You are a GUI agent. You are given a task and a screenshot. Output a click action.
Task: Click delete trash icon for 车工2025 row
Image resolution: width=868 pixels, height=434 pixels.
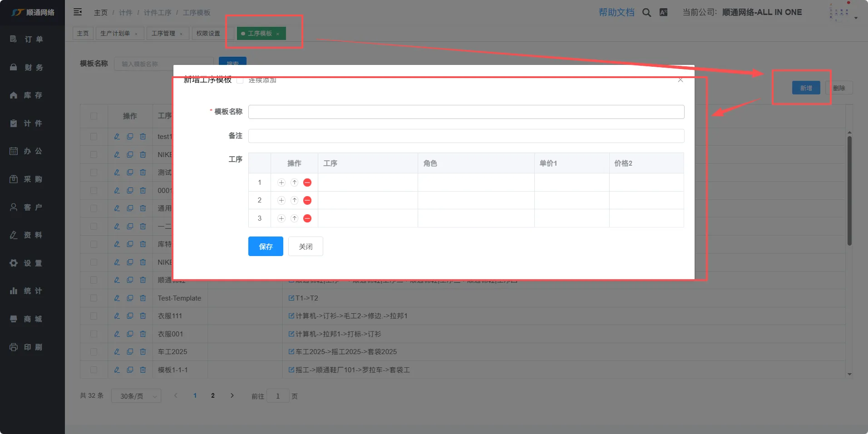[143, 352]
